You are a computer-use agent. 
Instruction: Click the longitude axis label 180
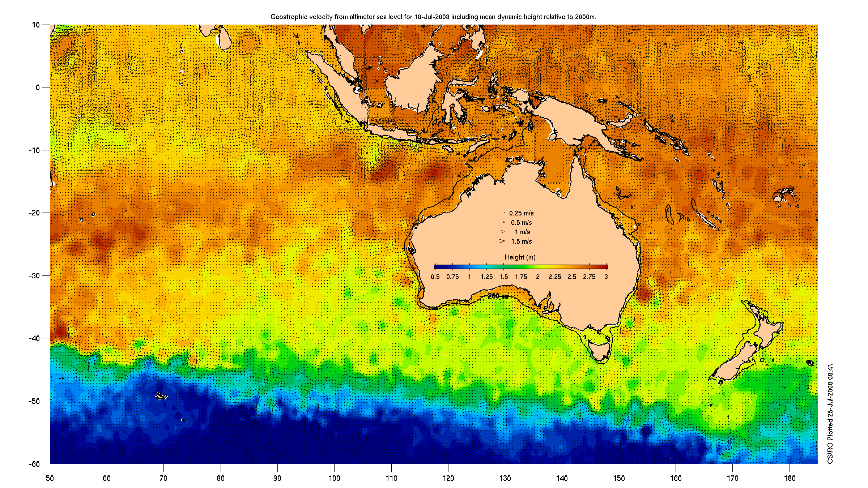tap(790, 478)
